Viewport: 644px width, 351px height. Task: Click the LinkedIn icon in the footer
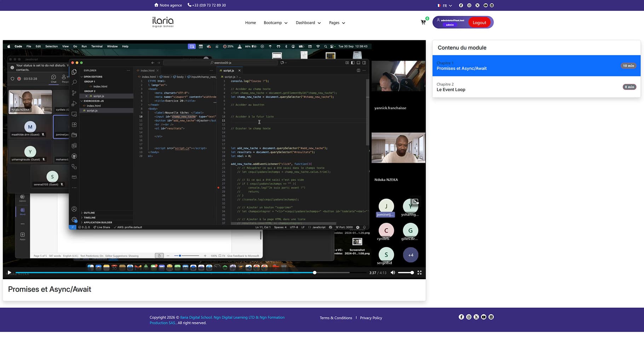(491, 317)
